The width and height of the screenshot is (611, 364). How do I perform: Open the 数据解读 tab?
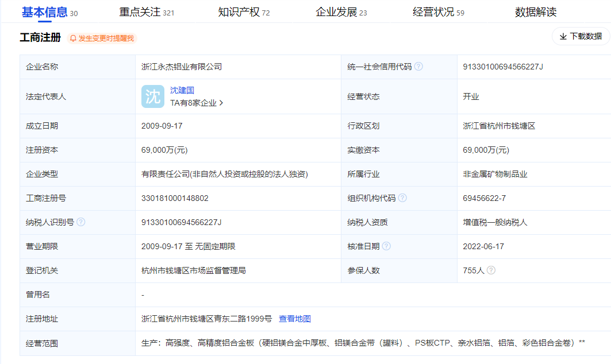tap(536, 12)
